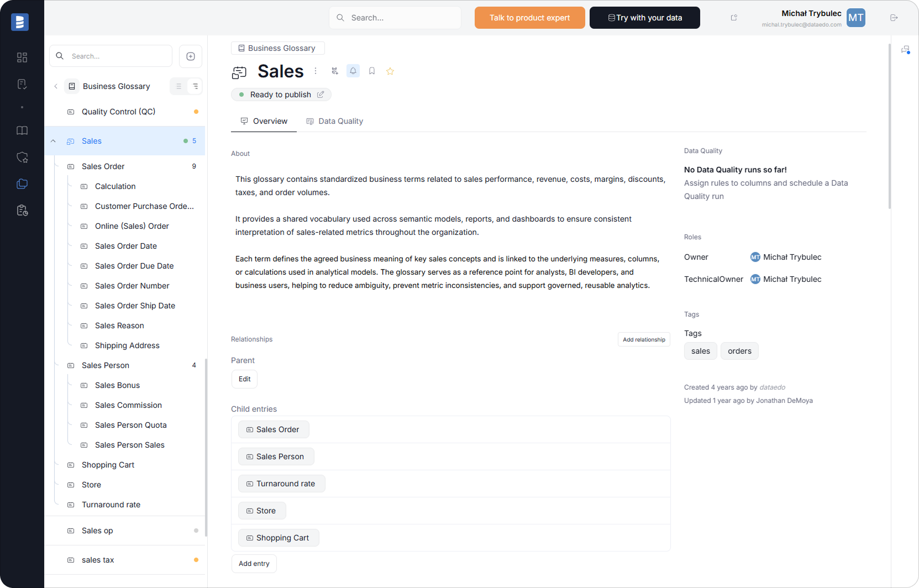Click the sidebar search field
This screenshot has height=588, width=919.
(111, 56)
